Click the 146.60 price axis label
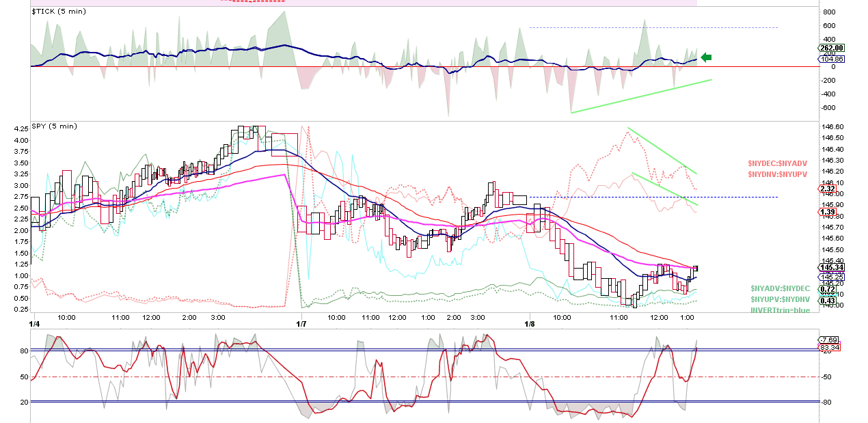Screen dimensions: 868x423 [832, 127]
